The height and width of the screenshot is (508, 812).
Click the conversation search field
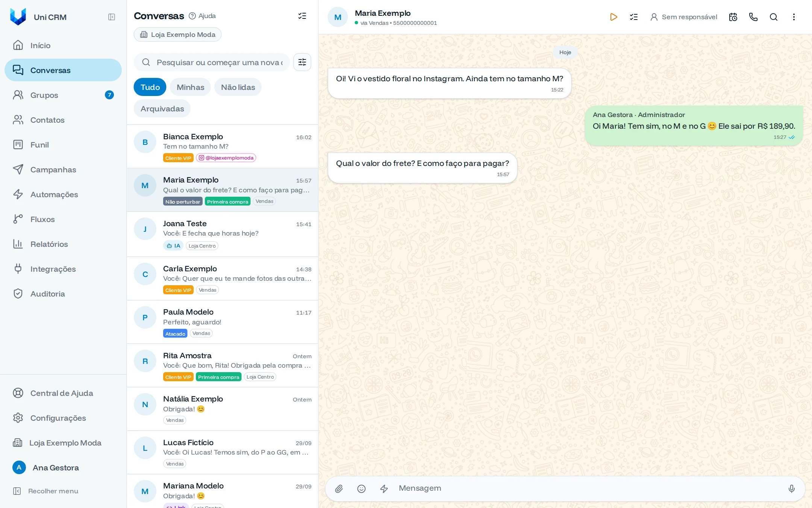pyautogui.click(x=212, y=62)
